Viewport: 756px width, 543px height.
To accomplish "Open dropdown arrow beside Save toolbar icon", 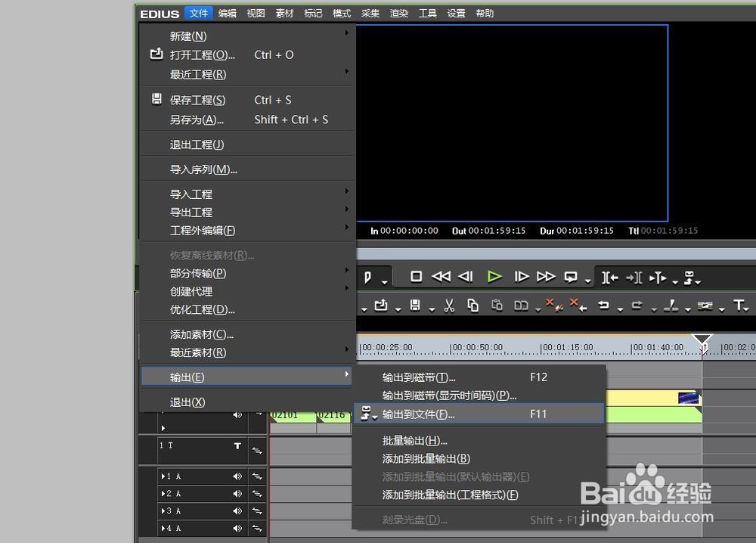I will (432, 309).
